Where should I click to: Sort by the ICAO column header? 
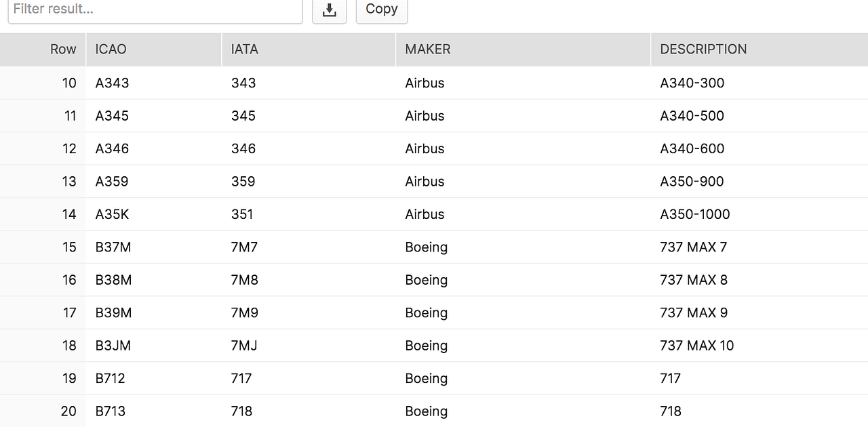[111, 49]
